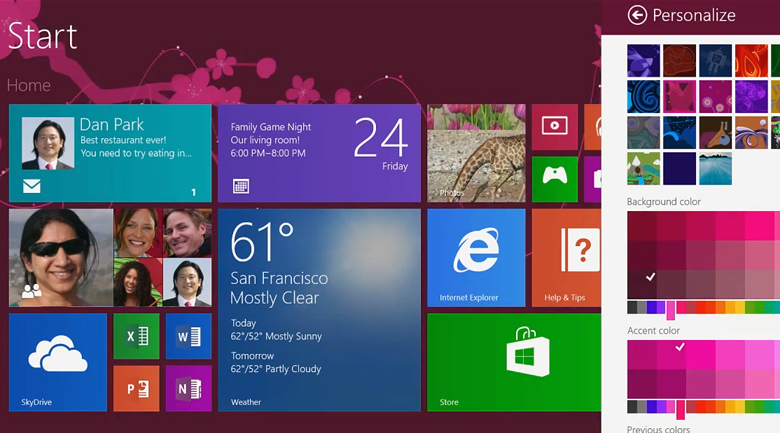
Task: Open the Photos tile with giraffe
Action: coord(476,153)
